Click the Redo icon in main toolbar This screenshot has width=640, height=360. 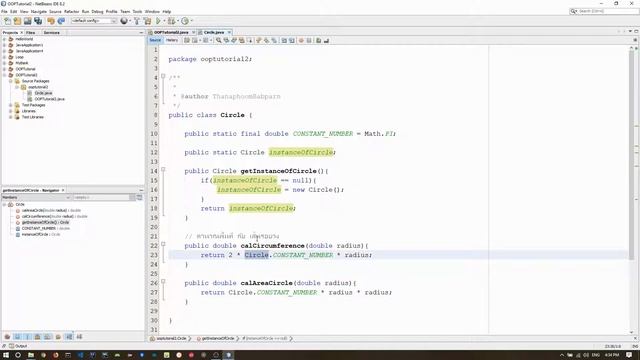click(x=61, y=21)
